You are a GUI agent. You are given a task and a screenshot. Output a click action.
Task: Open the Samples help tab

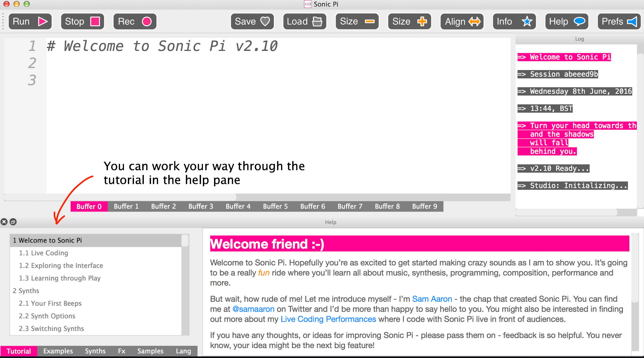[150, 351]
